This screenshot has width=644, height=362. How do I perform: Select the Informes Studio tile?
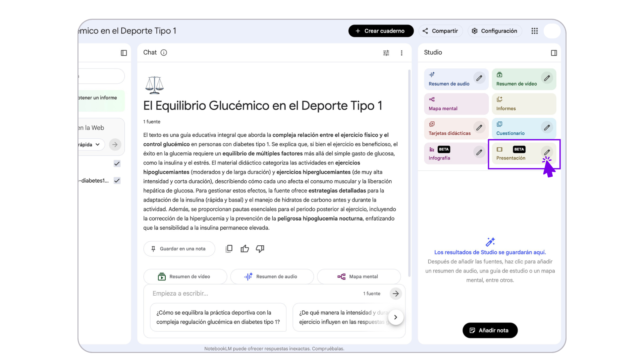point(524,104)
